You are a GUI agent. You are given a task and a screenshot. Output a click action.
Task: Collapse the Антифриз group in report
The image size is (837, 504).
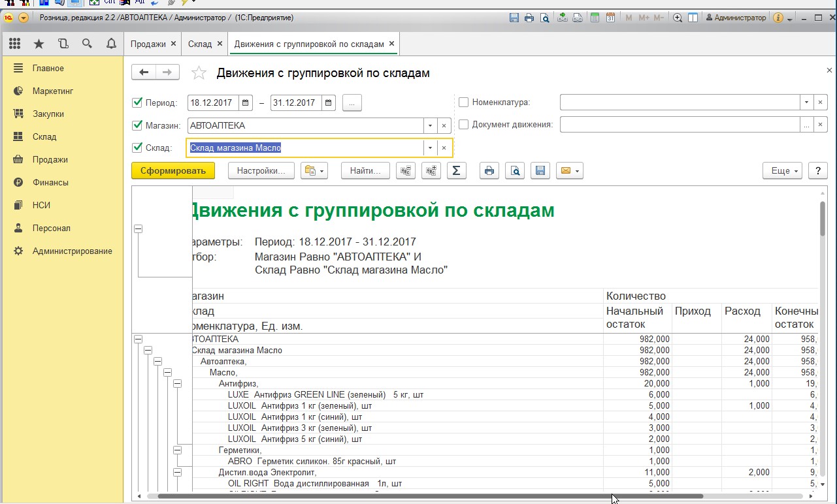(177, 383)
